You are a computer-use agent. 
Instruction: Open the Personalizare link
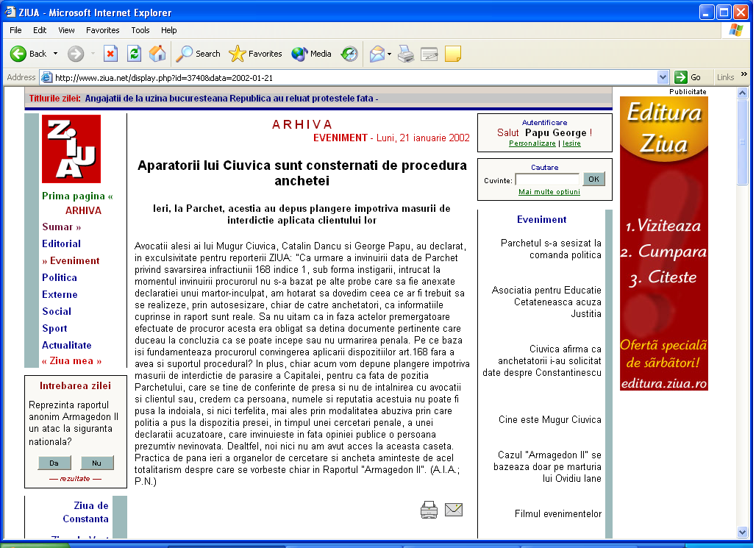click(532, 143)
